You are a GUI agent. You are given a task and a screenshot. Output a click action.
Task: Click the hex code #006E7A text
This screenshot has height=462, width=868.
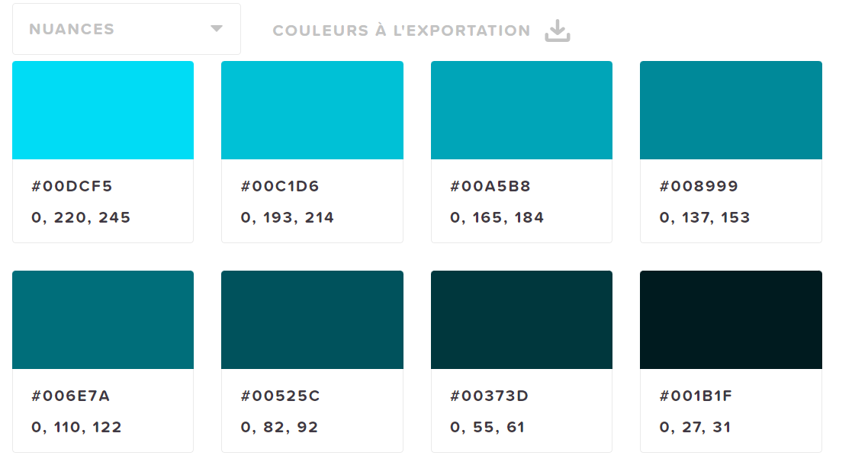(71, 396)
